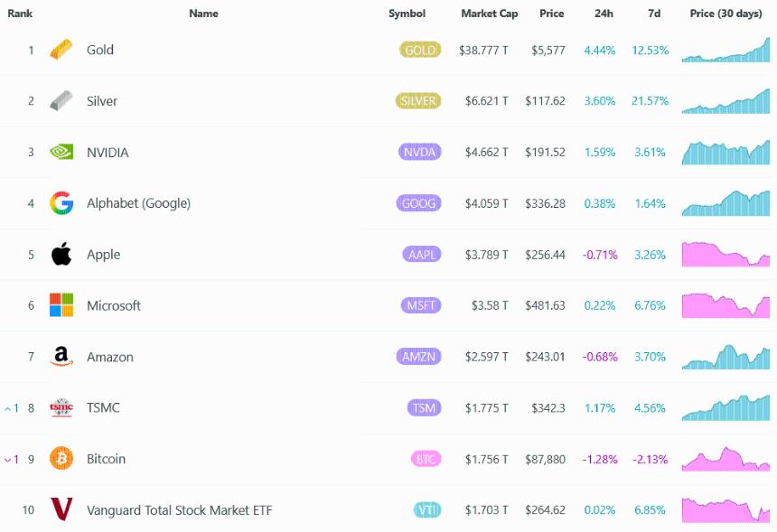
Task: Click the NVIDIA logo icon
Action: coord(61,153)
